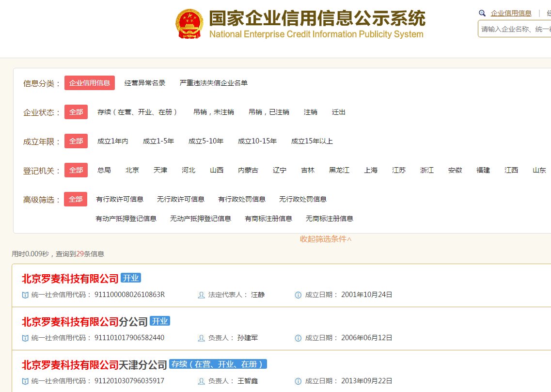Select 北京 under 登记机关
Screen dimensions: 551x392
point(132,170)
